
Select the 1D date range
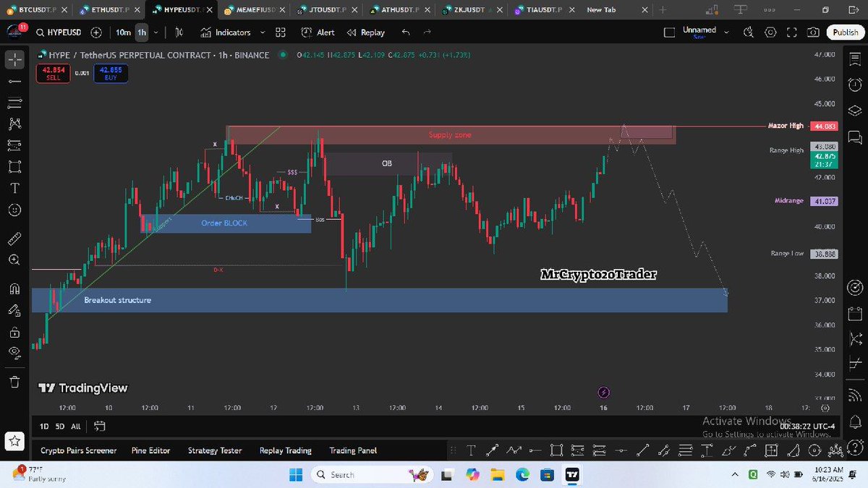[44, 426]
